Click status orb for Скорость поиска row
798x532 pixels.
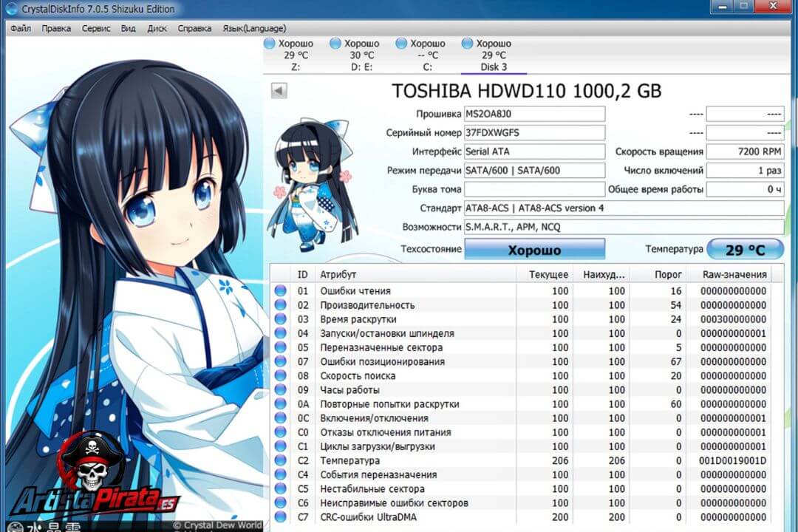pyautogui.click(x=281, y=375)
